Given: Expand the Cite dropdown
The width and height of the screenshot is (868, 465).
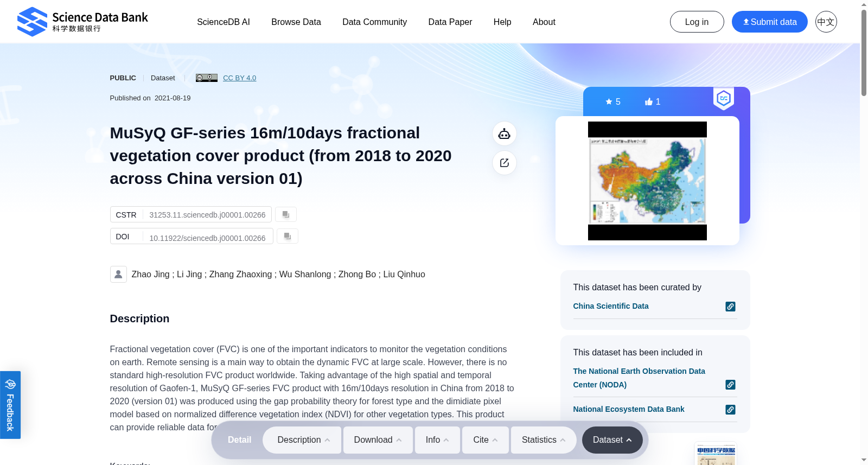Looking at the screenshot, I should [x=486, y=440].
